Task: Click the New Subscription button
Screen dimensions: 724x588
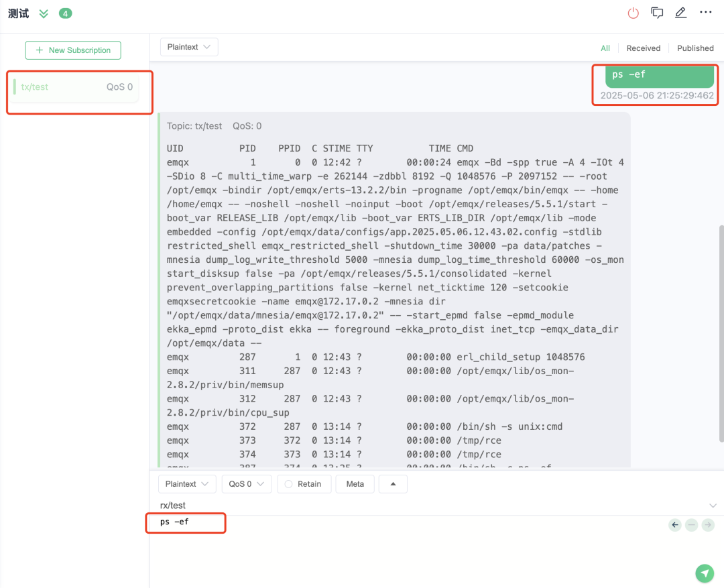Action: [73, 50]
